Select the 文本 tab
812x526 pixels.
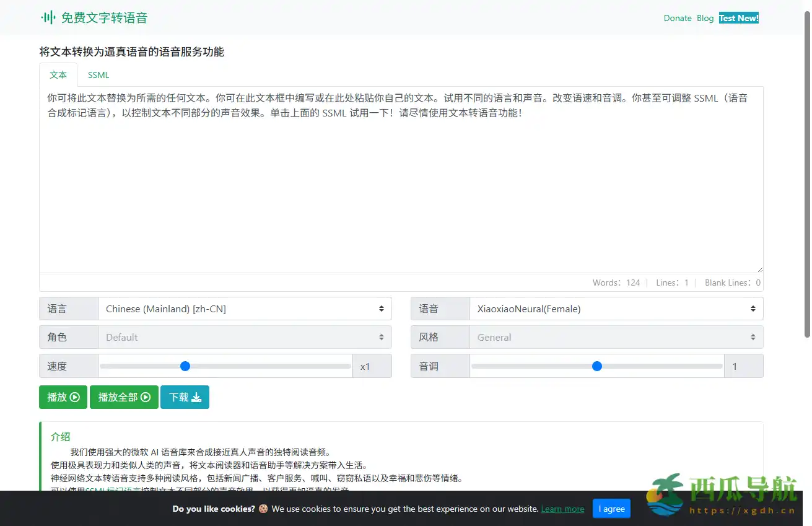pos(58,74)
